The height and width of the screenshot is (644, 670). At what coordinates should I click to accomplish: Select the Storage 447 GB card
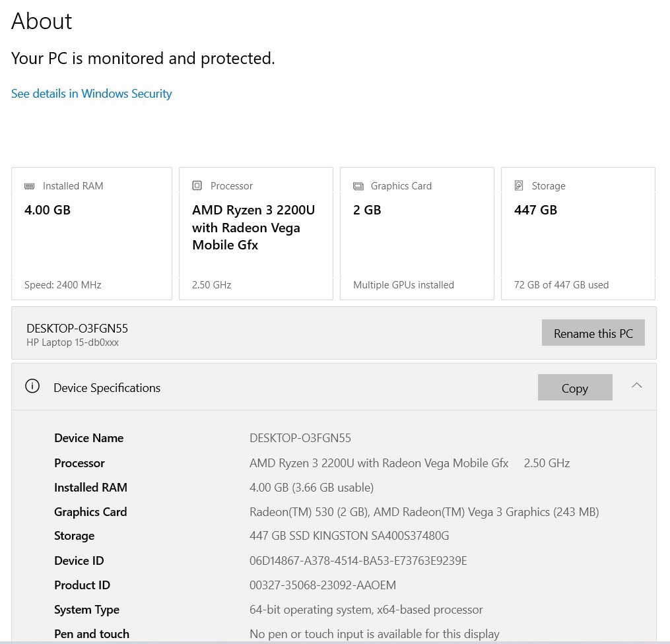578,234
